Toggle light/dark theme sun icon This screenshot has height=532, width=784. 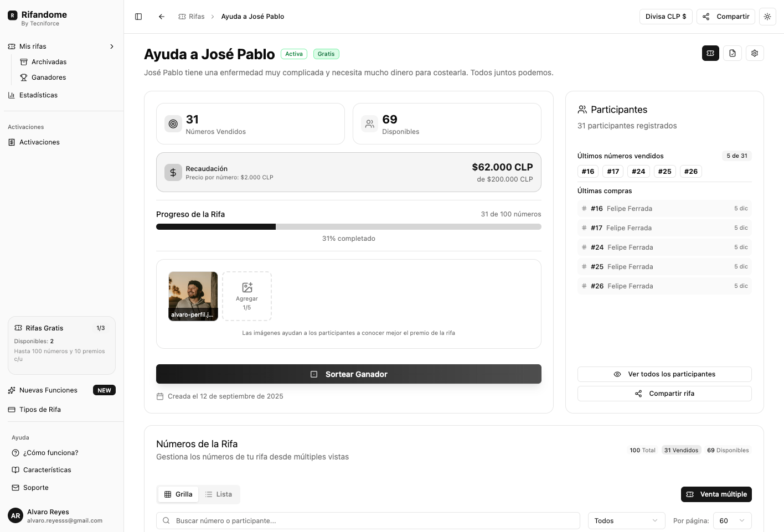point(767,17)
